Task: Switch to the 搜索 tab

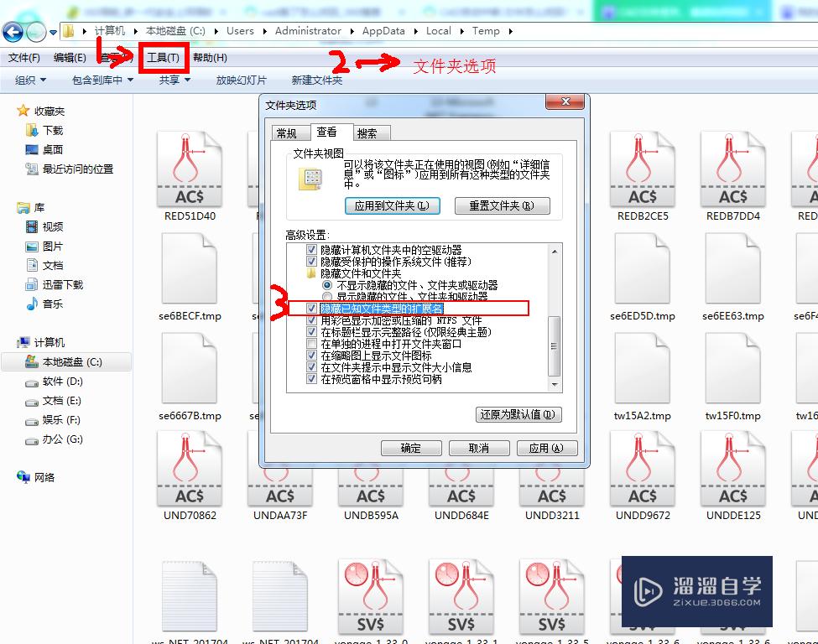Action: point(369,132)
